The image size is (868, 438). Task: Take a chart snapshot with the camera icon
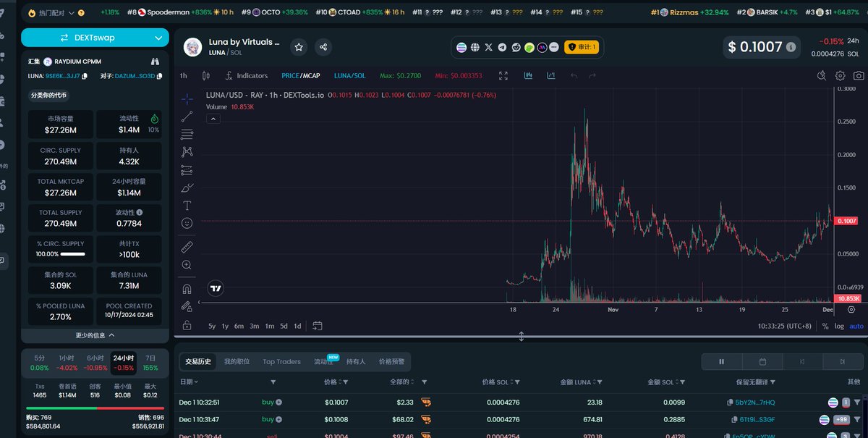[x=859, y=75]
